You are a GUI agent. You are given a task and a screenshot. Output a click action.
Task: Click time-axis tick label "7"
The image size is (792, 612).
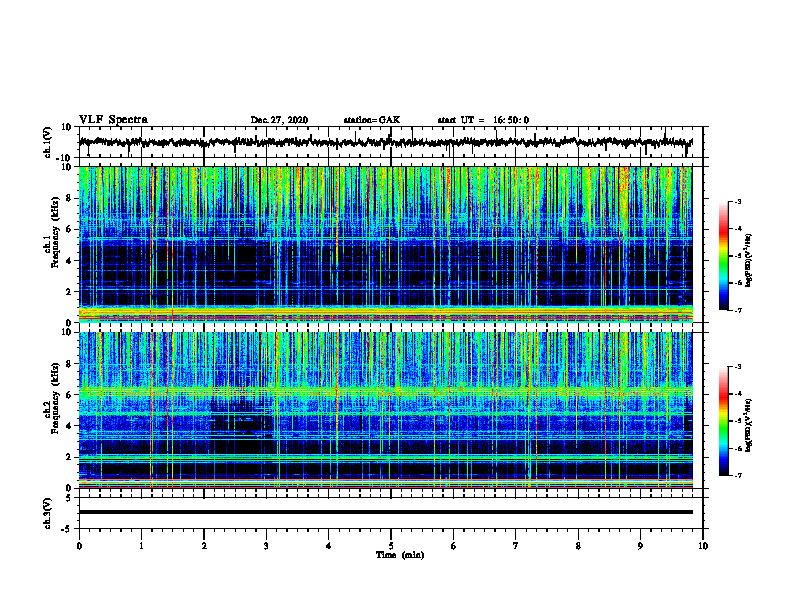point(516,546)
